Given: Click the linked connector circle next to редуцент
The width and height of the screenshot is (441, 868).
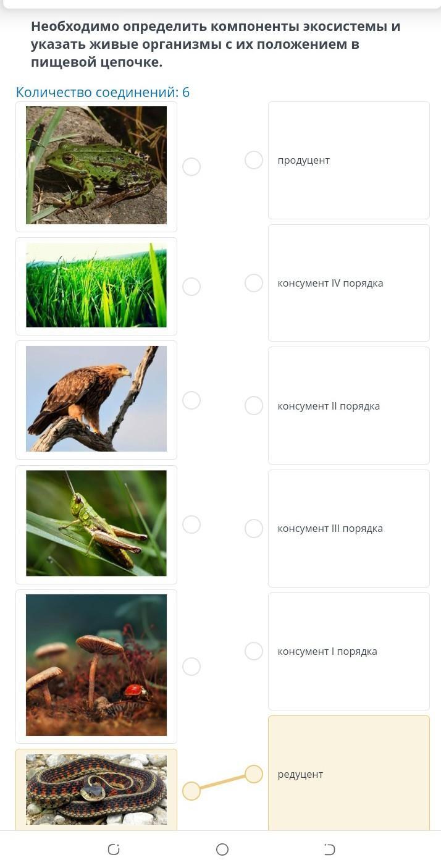Looking at the screenshot, I should click(254, 774).
